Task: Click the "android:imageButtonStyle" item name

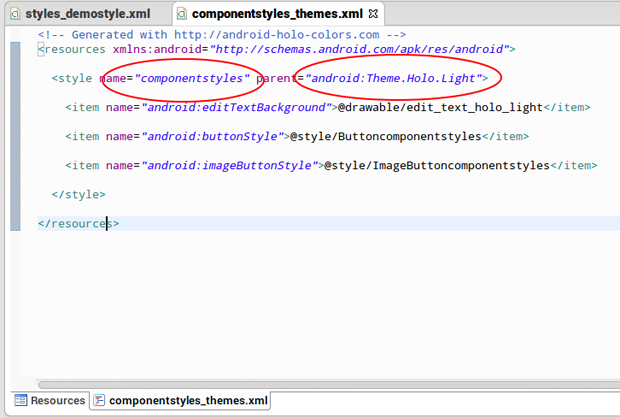Action: [229, 166]
